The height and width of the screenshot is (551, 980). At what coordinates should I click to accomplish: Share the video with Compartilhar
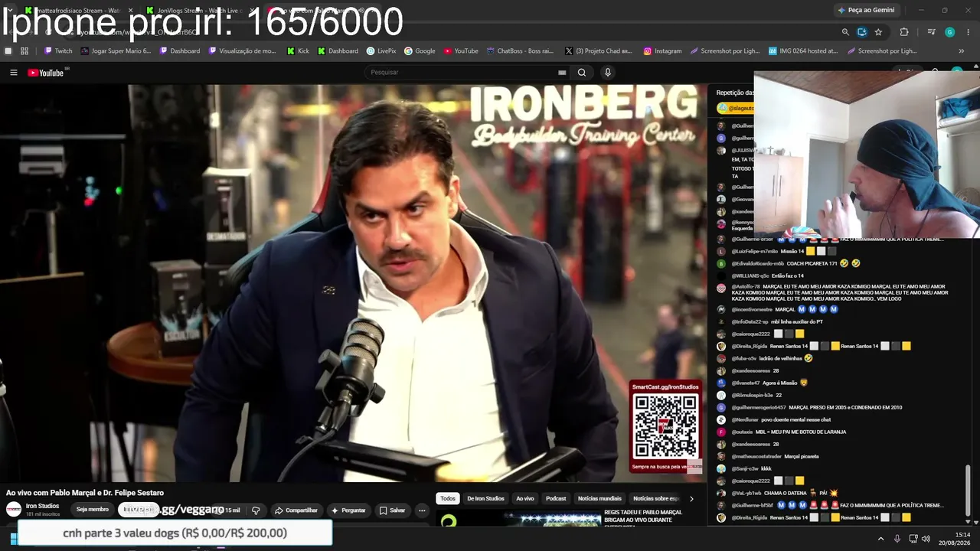click(x=296, y=510)
